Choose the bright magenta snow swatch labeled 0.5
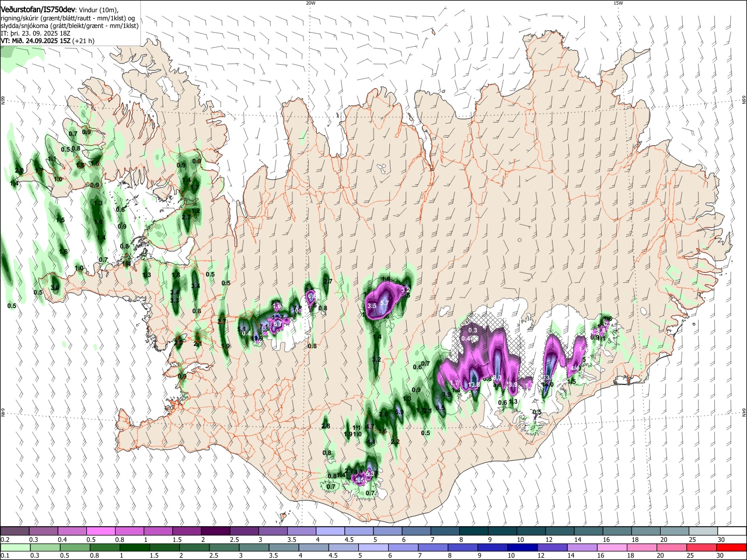747x560 pixels. (x=100, y=531)
